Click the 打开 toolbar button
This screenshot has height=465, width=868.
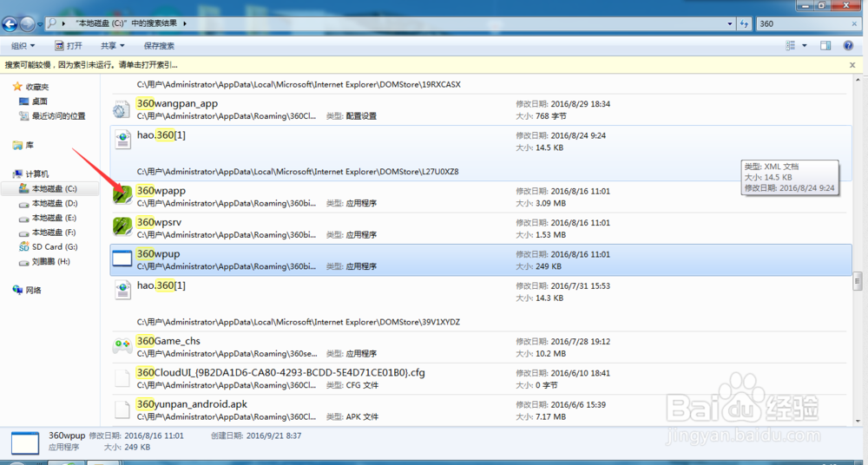click(x=69, y=46)
